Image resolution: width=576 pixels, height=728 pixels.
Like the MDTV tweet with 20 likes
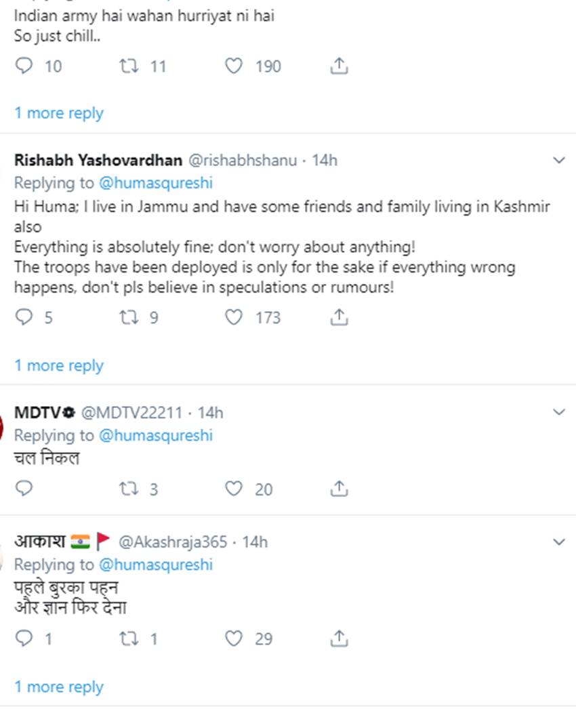(234, 489)
